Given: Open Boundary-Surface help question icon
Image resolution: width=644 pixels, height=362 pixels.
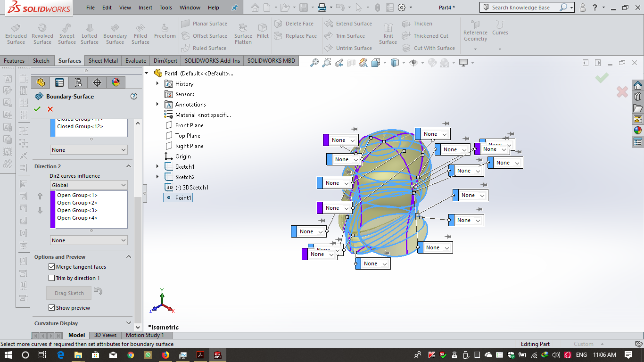Looking at the screenshot, I should pos(134,96).
